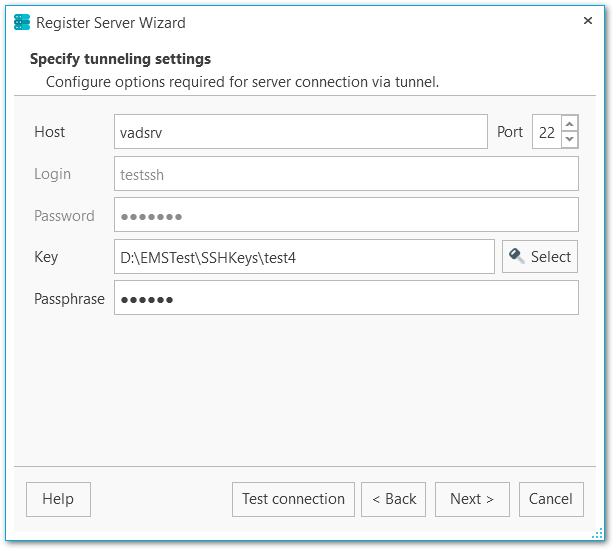Decrease the Port value with down arrow
Viewport: 614px width, 550px height.
569,140
